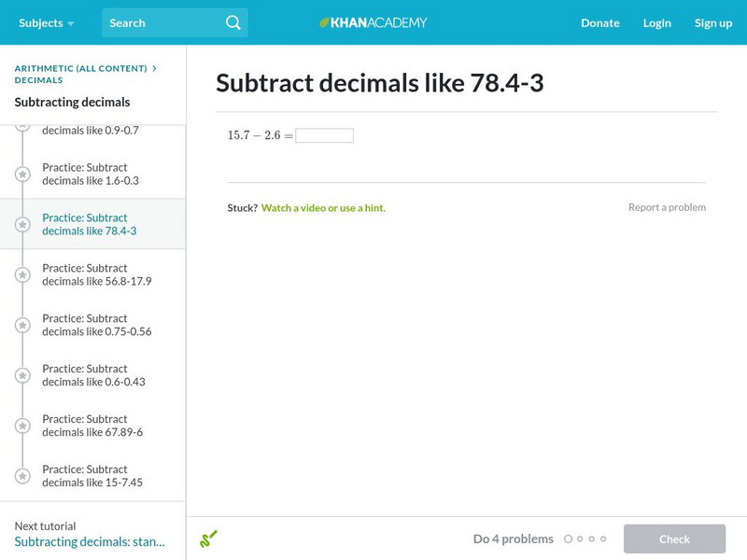Click the first problem progress circle
Image resolution: width=747 pixels, height=560 pixels.
[569, 539]
